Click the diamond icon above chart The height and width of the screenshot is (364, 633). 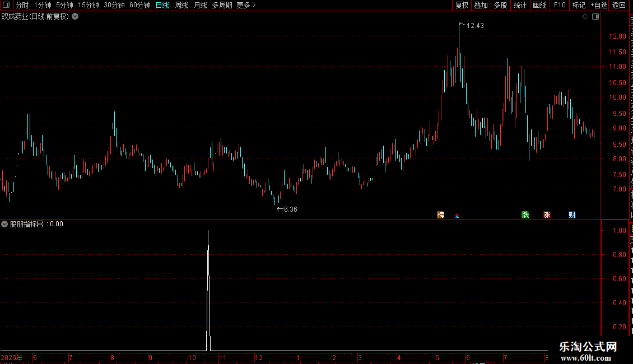point(585,17)
